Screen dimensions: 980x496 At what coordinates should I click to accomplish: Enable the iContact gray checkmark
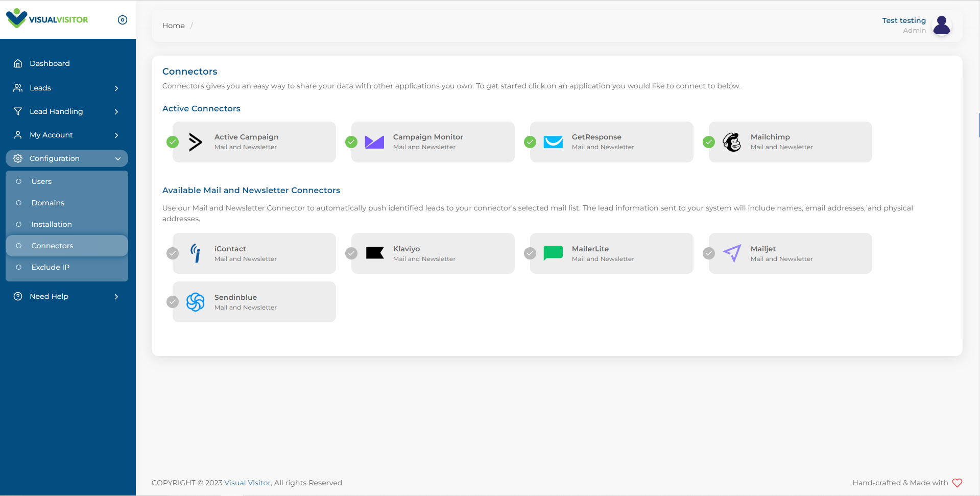click(173, 253)
